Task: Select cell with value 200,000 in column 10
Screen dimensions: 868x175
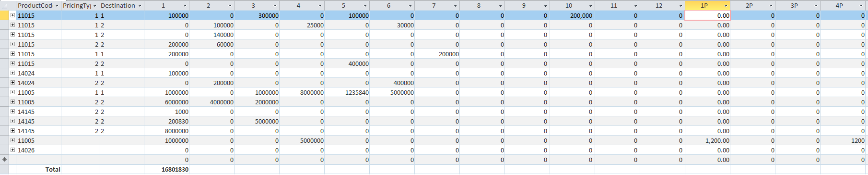Action: pyautogui.click(x=573, y=15)
